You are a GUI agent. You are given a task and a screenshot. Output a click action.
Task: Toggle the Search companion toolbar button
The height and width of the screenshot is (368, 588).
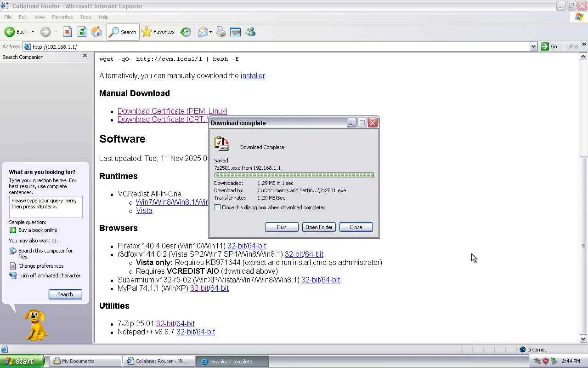pos(123,32)
